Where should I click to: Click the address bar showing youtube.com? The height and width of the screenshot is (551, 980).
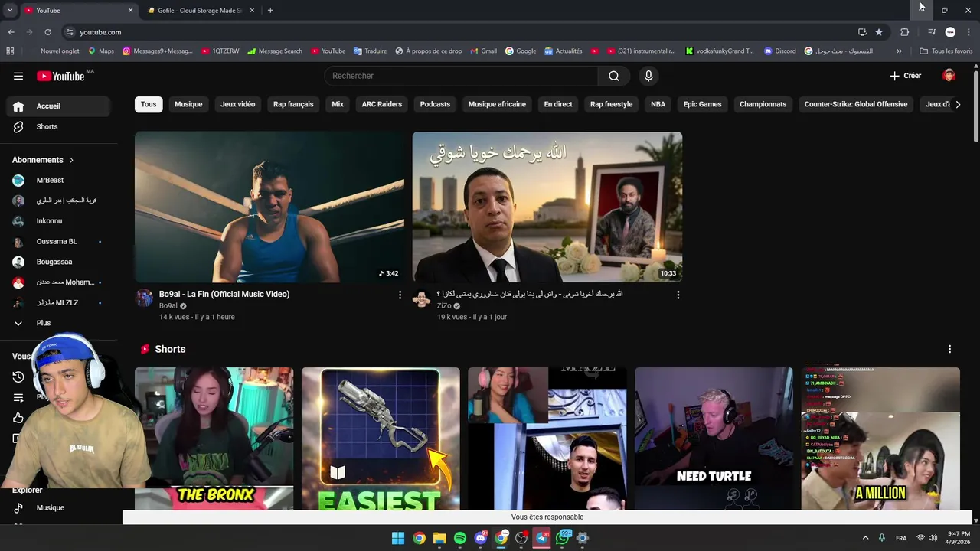coord(459,32)
